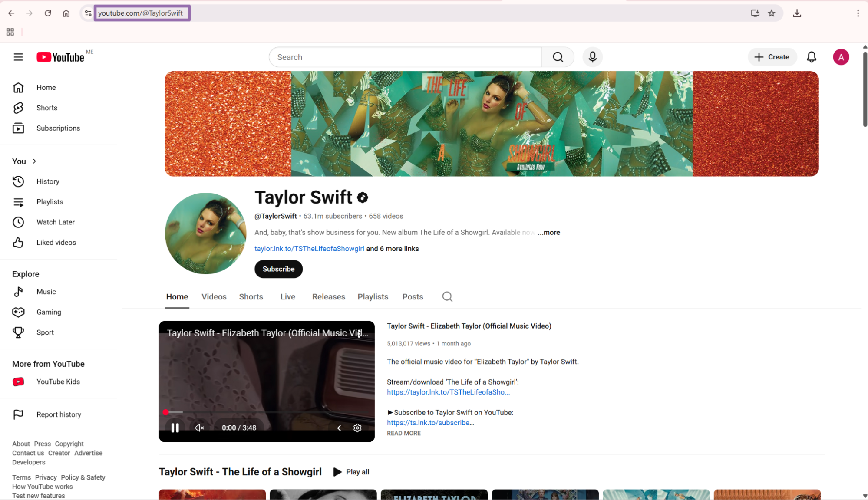Open Report history

pos(59,415)
